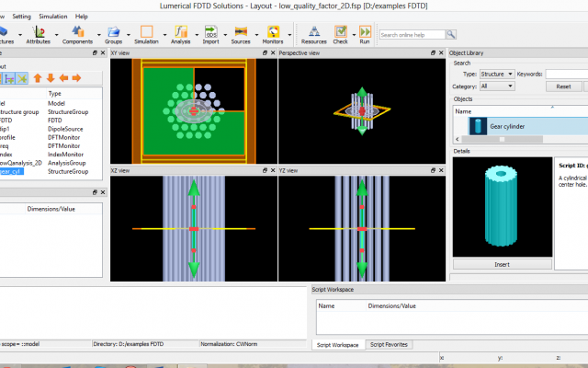Open the Simulation menu in menu bar
This screenshot has height=368, width=588.
(x=53, y=17)
